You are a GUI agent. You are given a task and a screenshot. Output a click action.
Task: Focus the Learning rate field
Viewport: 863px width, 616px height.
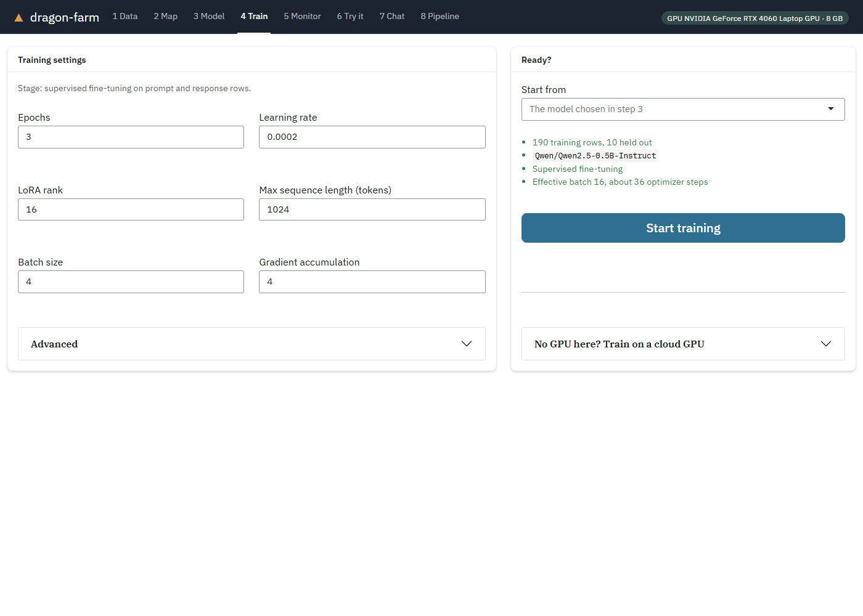tap(372, 137)
